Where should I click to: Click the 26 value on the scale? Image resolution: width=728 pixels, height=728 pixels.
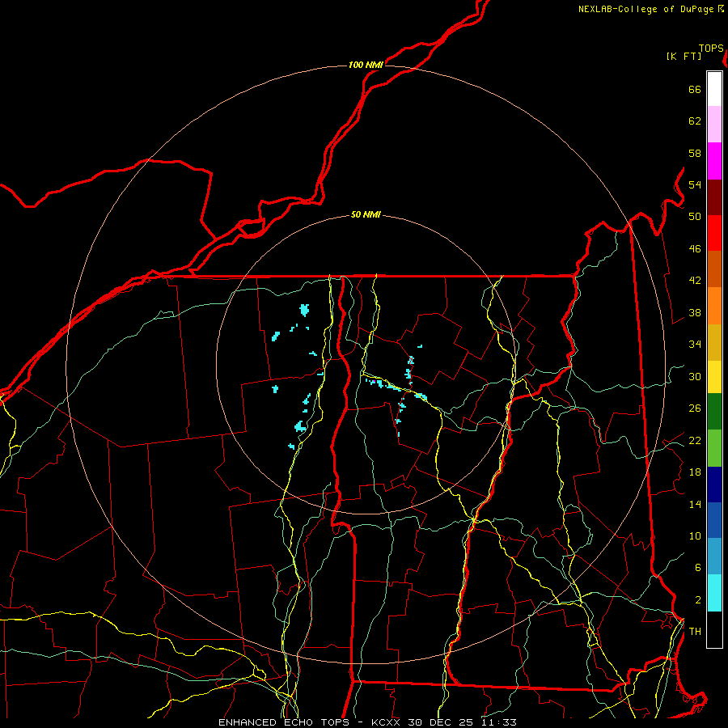click(695, 408)
